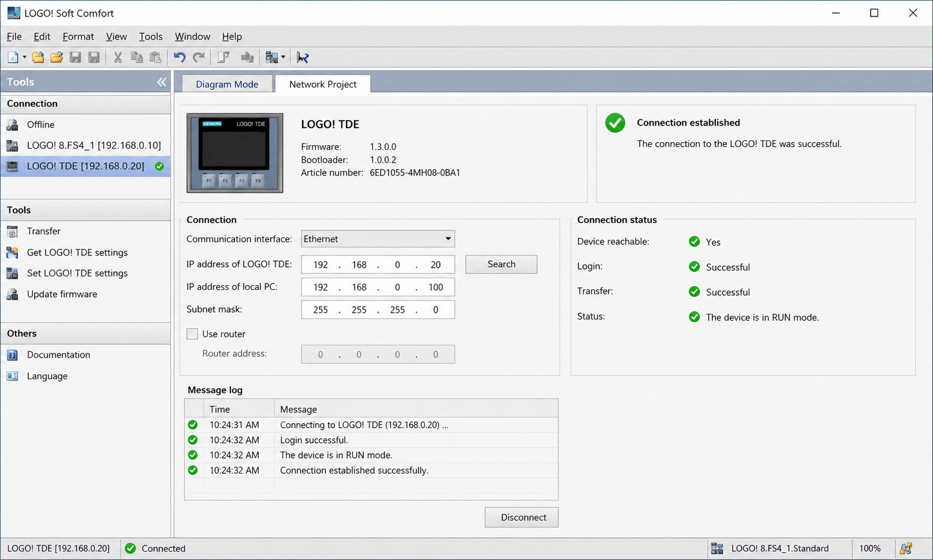Screen dimensions: 933x560
Task: Select LOGO! 8.FS4_1 [192.168.0.10] device
Action: [85, 145]
